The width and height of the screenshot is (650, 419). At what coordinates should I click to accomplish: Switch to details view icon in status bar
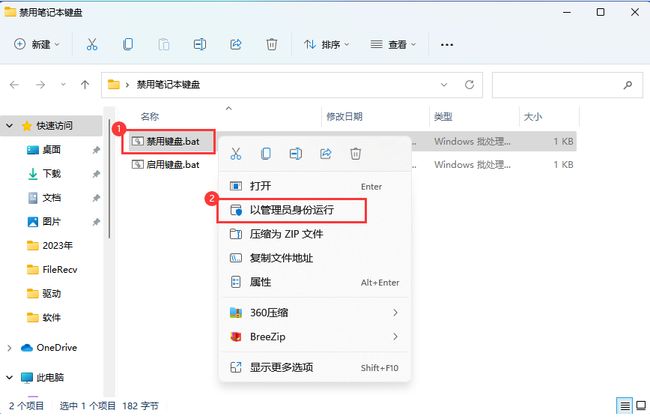(625, 405)
